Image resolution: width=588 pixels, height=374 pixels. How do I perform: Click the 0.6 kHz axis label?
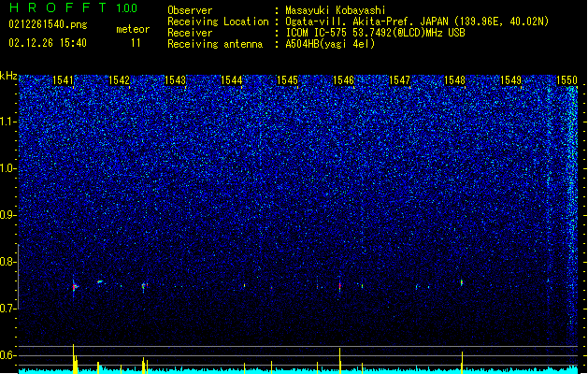[8, 355]
